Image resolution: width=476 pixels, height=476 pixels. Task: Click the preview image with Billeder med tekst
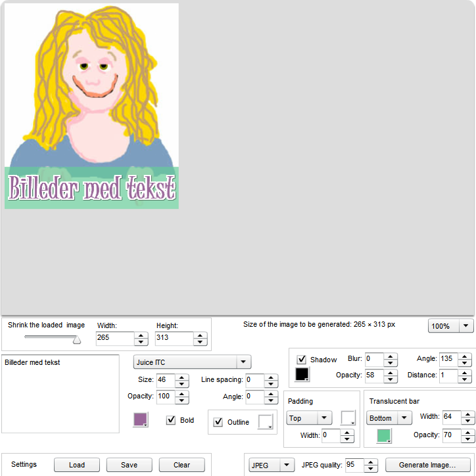91,106
